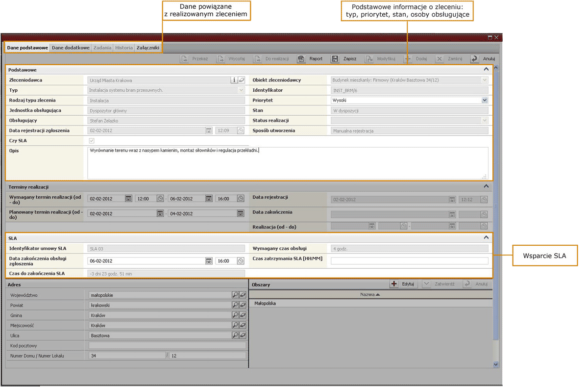Image resolution: width=588 pixels, height=387 pixels.
Task: Click the eraser icon beside Zleceniodawca field
Action: tap(241, 80)
